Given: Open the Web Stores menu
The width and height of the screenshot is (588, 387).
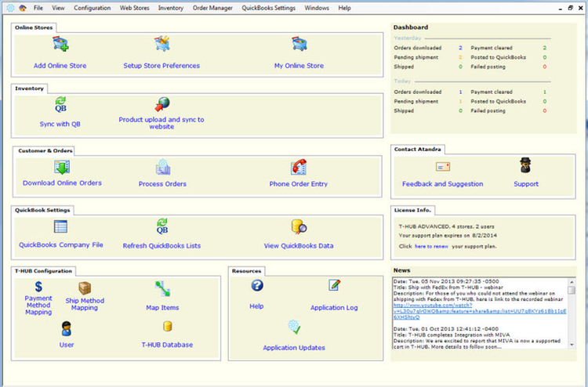Looking at the screenshot, I should pyautogui.click(x=135, y=8).
